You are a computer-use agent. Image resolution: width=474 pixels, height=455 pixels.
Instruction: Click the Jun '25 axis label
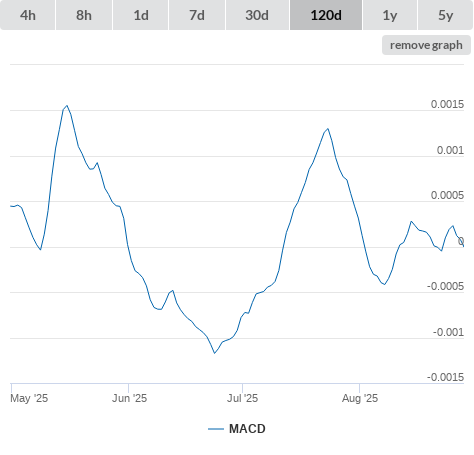129,398
